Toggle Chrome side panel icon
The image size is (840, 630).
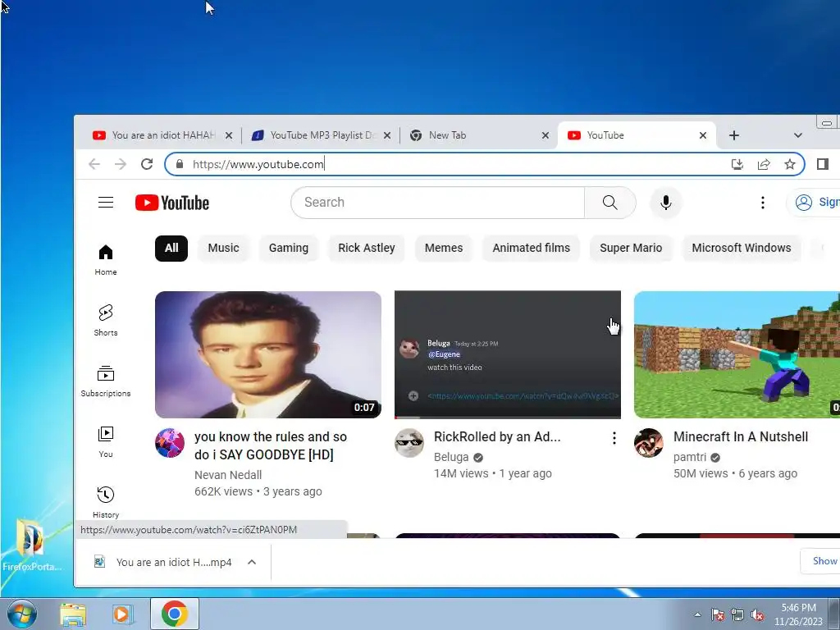click(822, 164)
